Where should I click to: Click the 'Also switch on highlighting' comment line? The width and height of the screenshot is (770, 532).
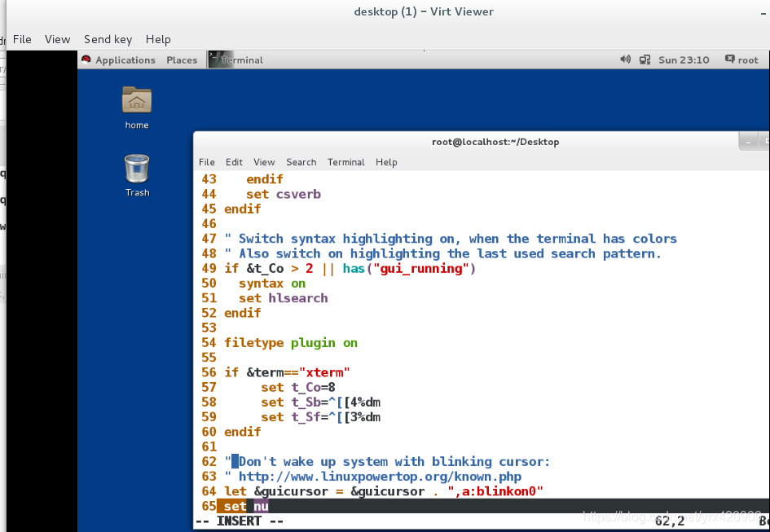[443, 253]
